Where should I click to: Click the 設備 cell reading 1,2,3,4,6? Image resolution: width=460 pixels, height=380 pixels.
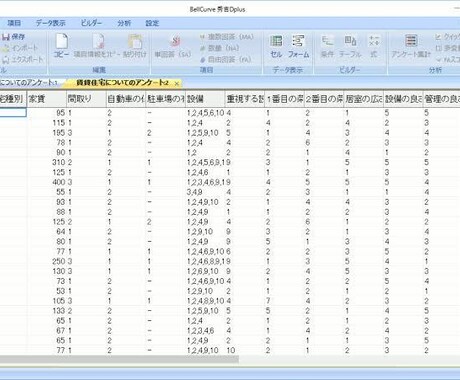(205, 331)
